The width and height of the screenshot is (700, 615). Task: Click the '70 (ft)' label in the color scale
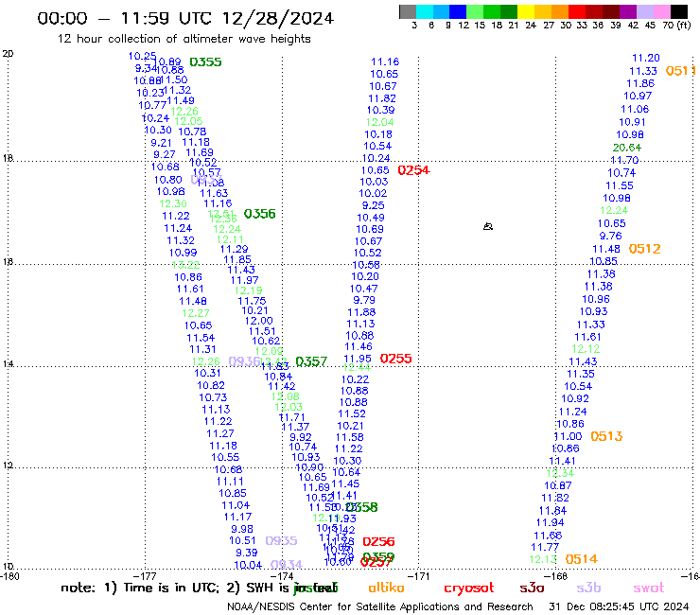tap(676, 25)
